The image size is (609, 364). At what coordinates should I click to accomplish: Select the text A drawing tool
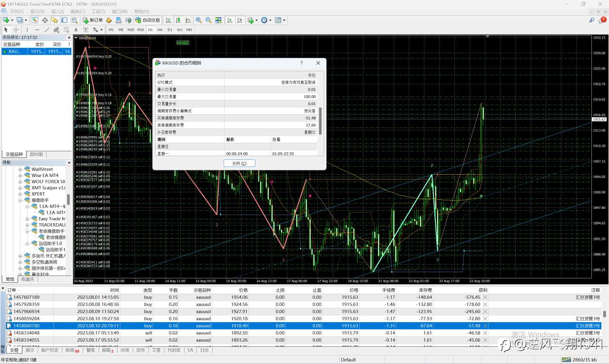[x=76, y=30]
